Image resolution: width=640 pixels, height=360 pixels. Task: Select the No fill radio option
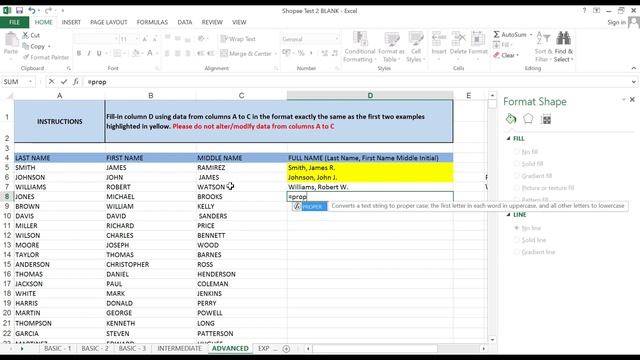(516, 152)
